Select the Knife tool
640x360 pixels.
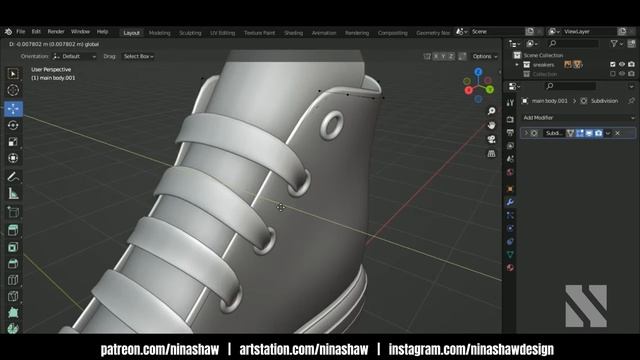pos(13,296)
